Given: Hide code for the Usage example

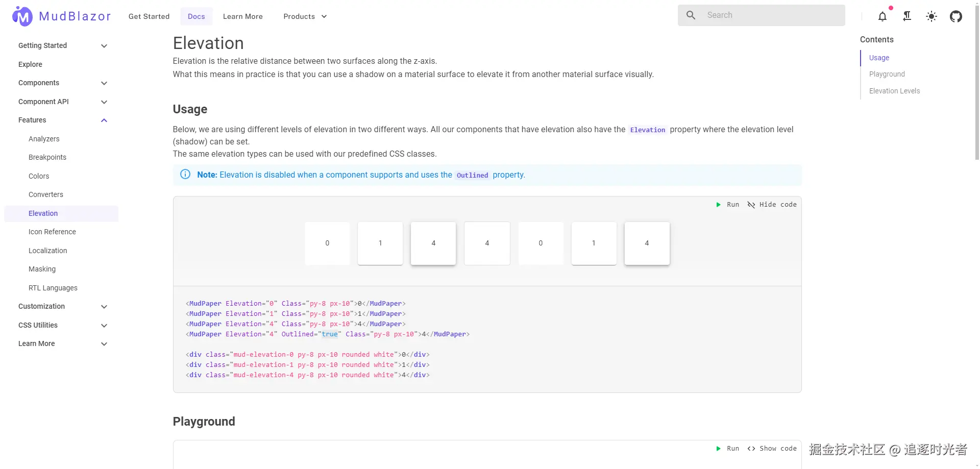Looking at the screenshot, I should (772, 205).
